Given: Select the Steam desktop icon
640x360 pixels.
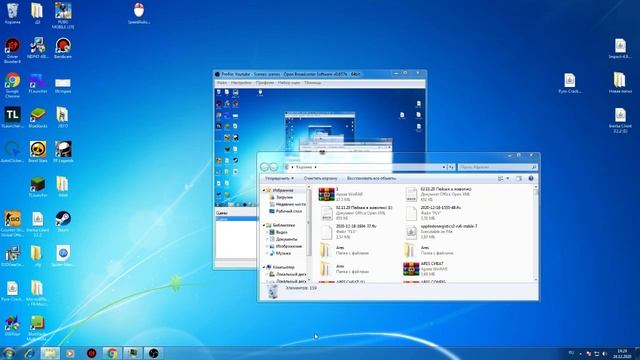Looking at the screenshot, I should (63, 221).
